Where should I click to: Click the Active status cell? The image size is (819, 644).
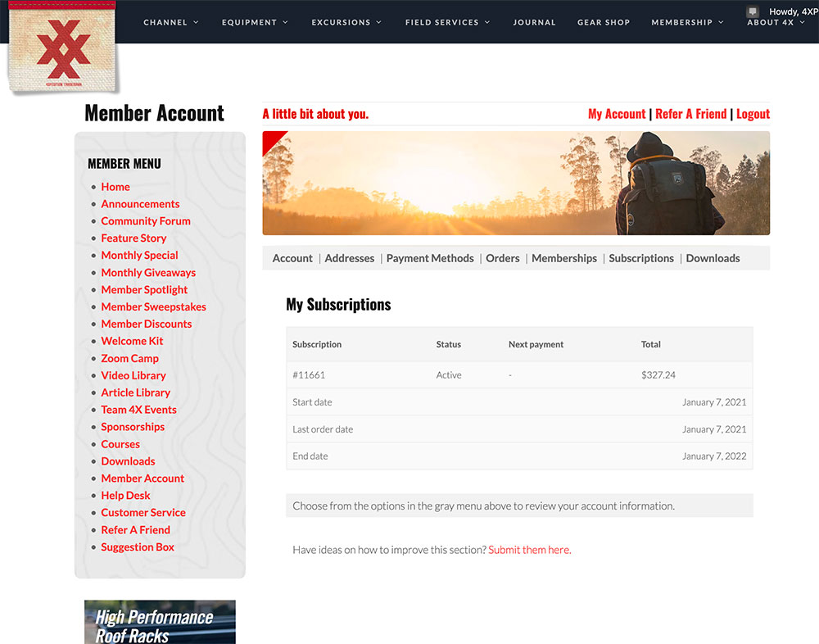449,374
